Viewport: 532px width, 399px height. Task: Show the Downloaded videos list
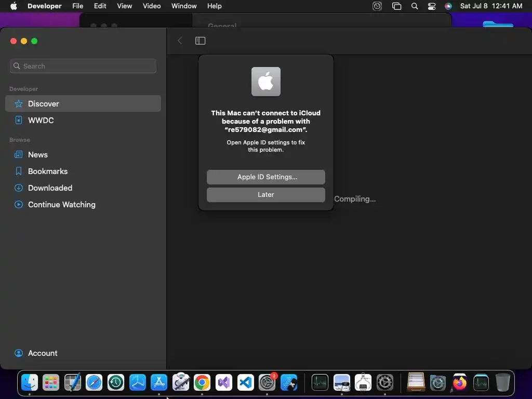(83, 188)
